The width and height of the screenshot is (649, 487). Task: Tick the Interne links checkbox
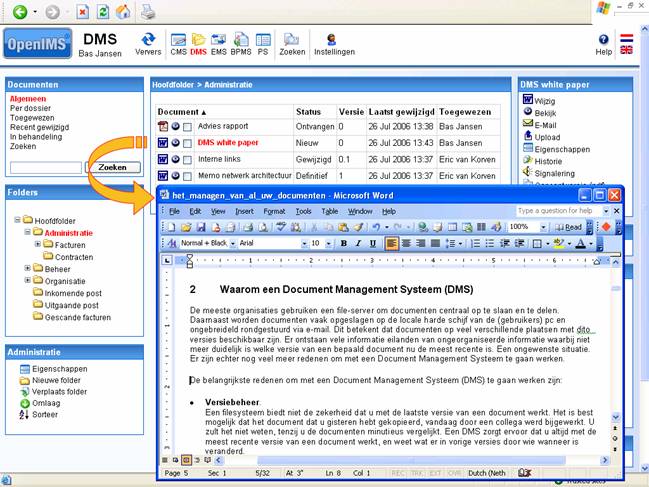point(187,160)
